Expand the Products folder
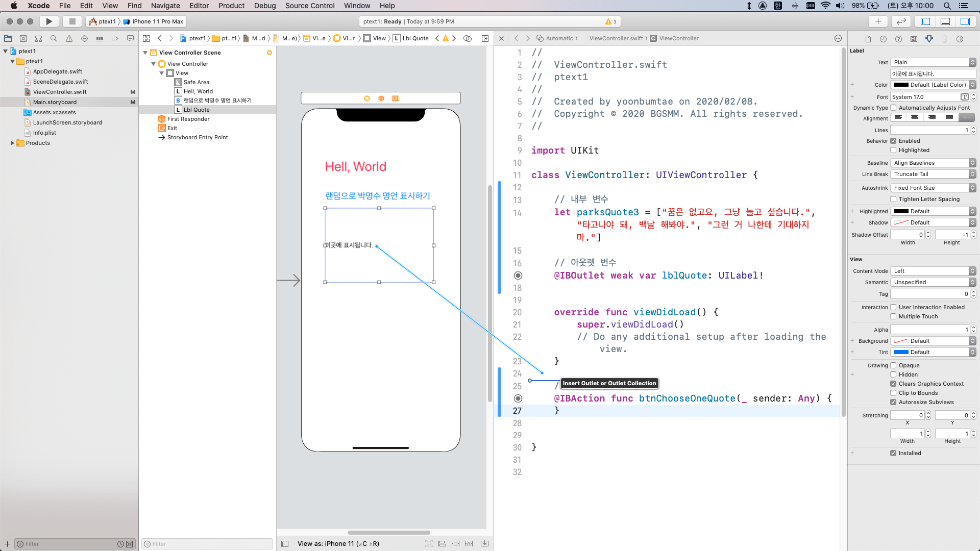 click(12, 143)
